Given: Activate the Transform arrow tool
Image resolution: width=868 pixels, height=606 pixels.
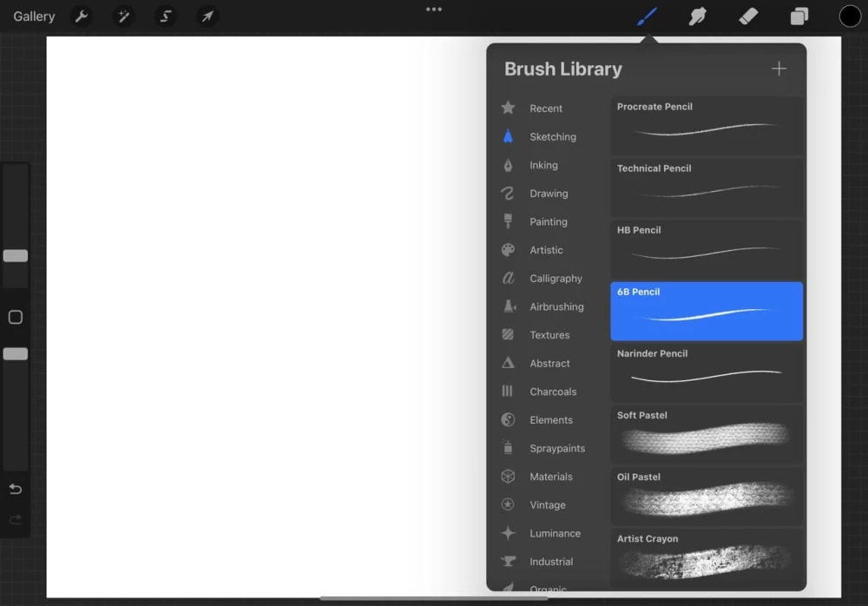Looking at the screenshot, I should click(207, 16).
